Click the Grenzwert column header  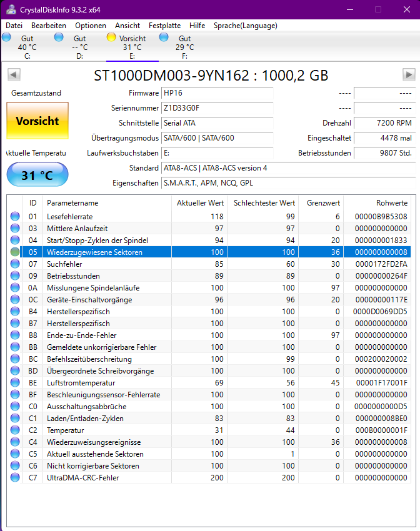click(x=321, y=203)
